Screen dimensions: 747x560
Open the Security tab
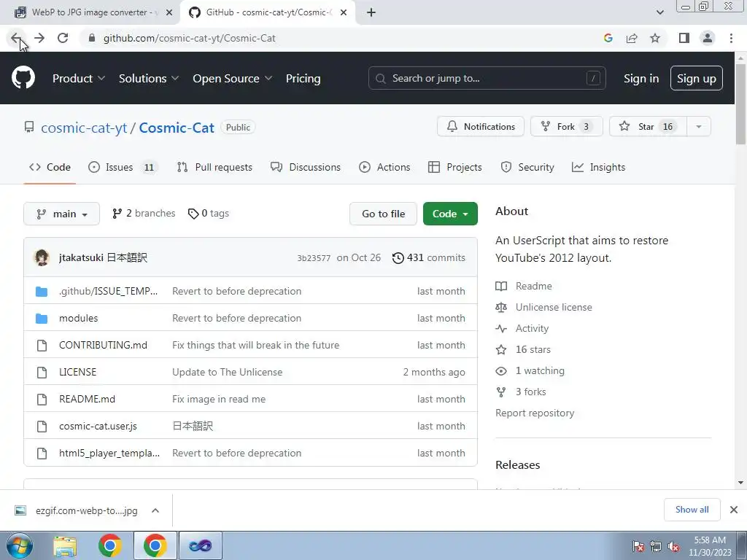click(x=527, y=167)
